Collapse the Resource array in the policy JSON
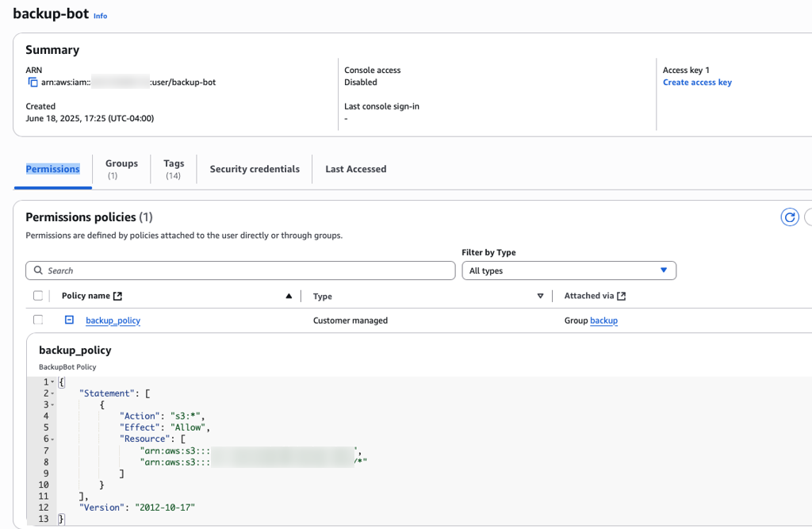This screenshot has height=529, width=812. [x=52, y=438]
